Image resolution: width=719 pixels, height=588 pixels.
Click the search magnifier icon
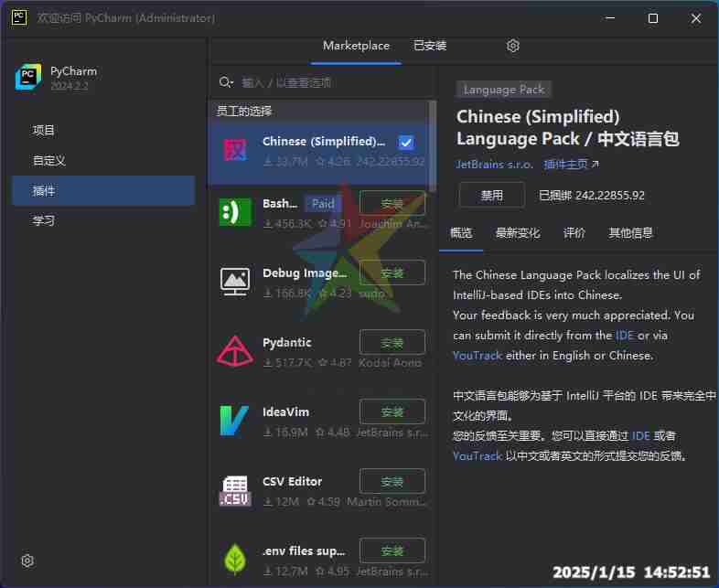click(225, 82)
